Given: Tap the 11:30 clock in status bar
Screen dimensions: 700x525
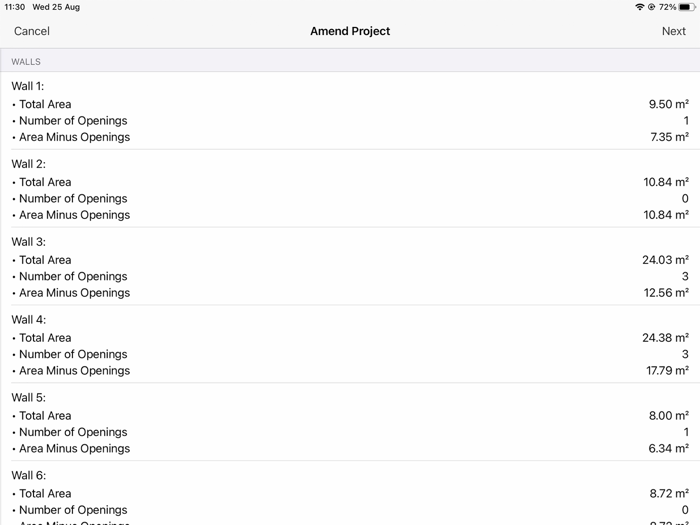Looking at the screenshot, I should 15,7.
